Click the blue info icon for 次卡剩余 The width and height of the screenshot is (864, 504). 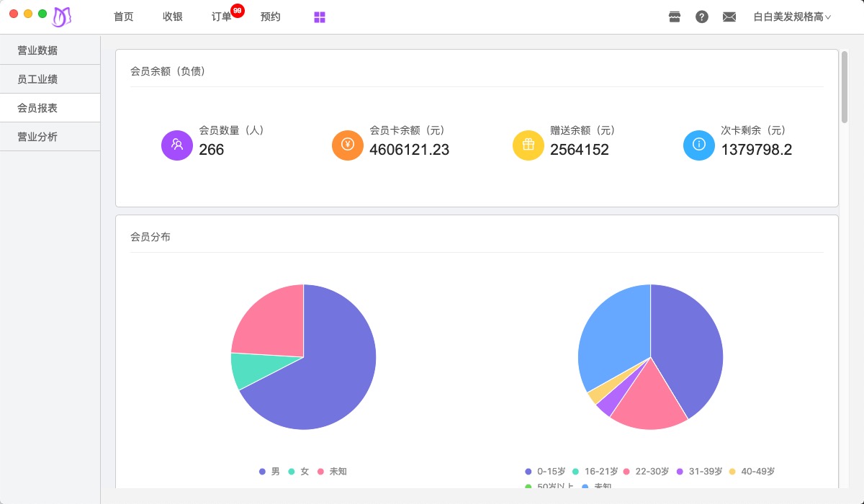coord(699,145)
